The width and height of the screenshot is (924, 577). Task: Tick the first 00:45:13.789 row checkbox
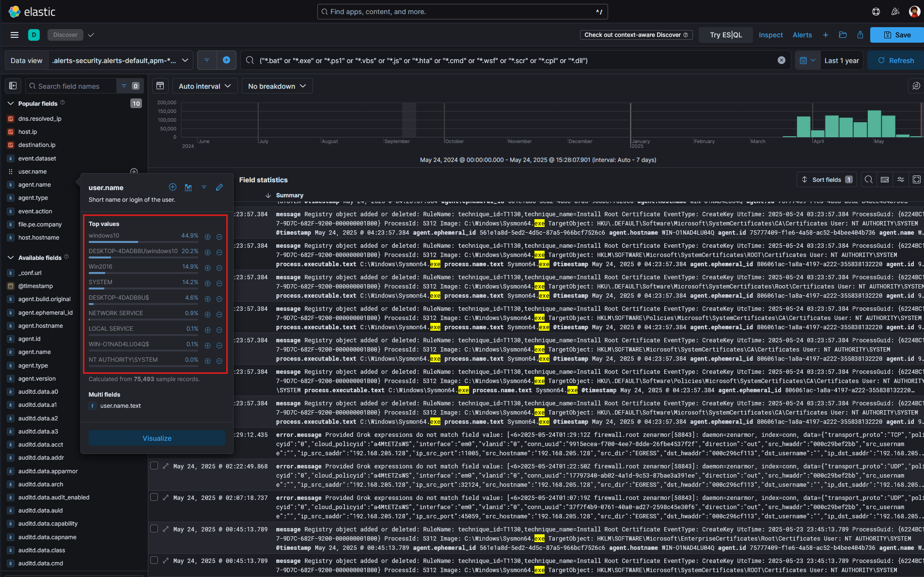[154, 529]
